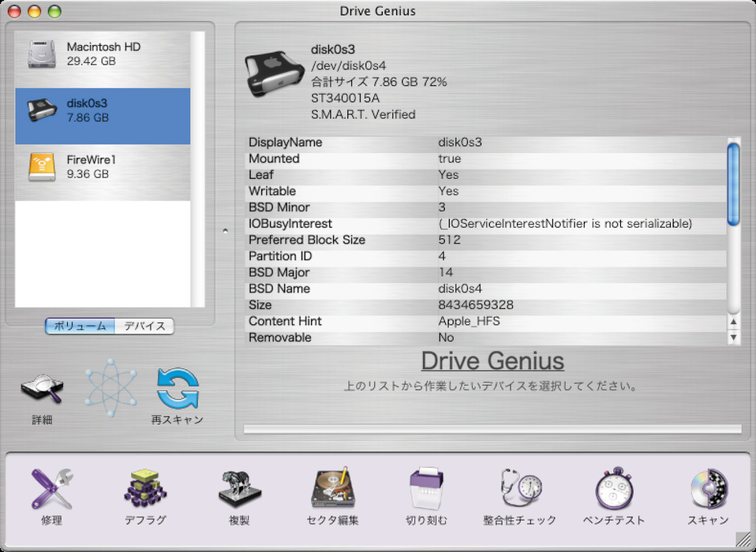
Task: Click the Writable row
Action: [486, 191]
